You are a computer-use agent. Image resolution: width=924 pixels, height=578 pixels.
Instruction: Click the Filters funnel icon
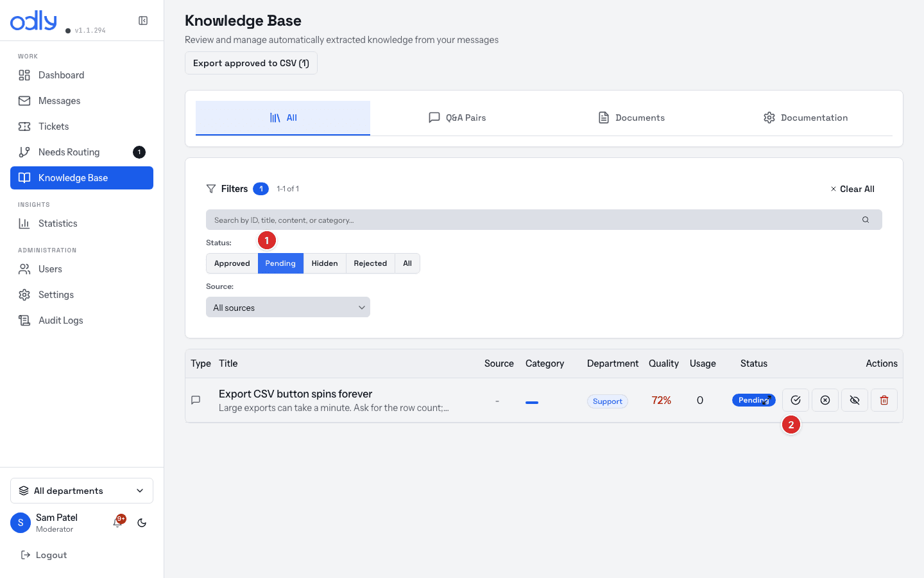pos(210,189)
